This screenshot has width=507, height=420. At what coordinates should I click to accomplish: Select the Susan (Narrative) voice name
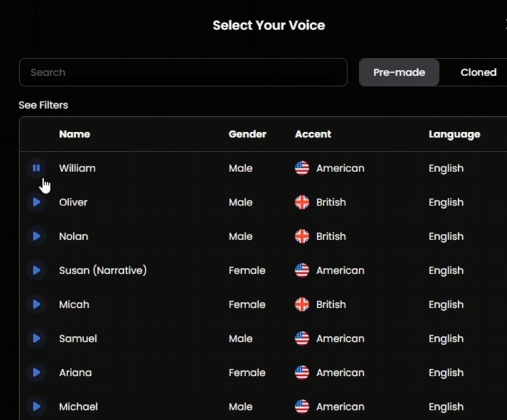(x=103, y=270)
